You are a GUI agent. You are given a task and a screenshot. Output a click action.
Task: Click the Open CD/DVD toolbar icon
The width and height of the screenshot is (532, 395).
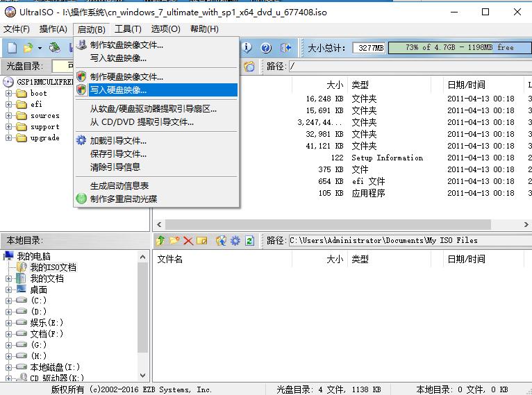pyautogui.click(x=54, y=48)
